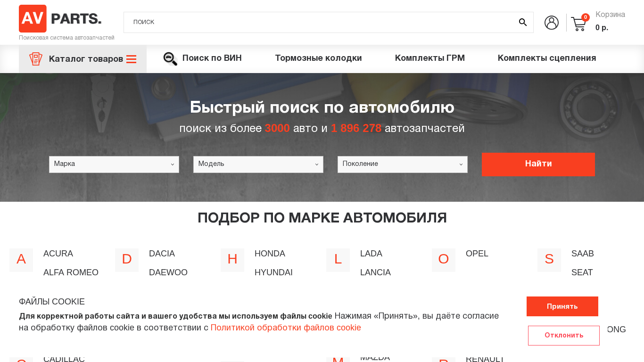Open the shopping cart icon
The width and height of the screenshot is (644, 362).
point(578,24)
